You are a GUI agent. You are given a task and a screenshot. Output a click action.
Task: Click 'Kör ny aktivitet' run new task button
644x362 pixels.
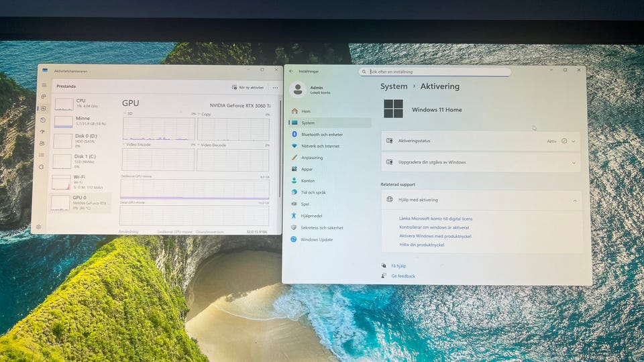click(248, 87)
